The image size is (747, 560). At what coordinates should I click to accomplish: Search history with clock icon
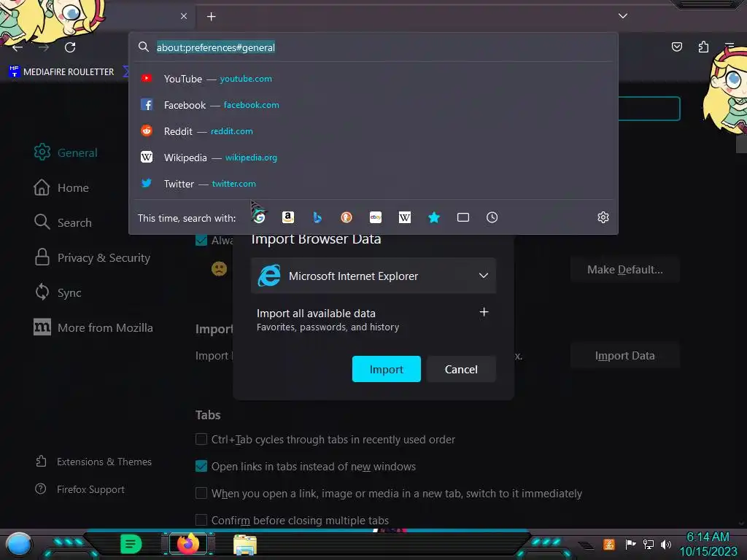[492, 217]
